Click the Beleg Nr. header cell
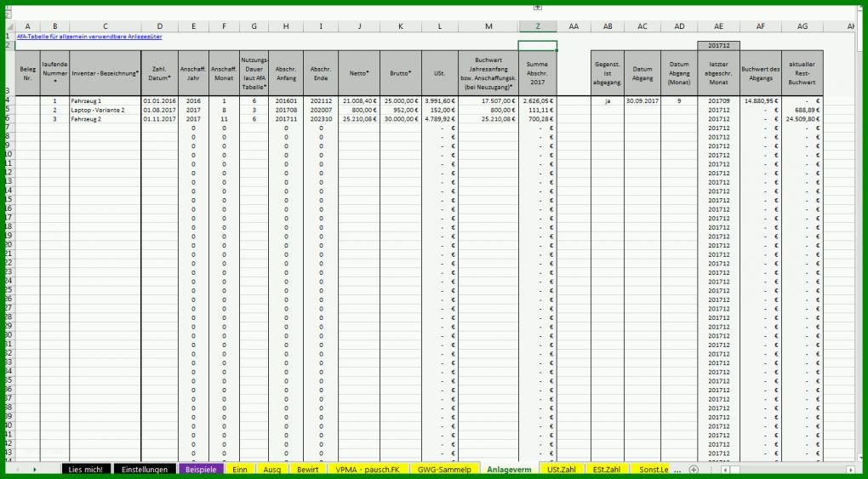 (x=28, y=72)
